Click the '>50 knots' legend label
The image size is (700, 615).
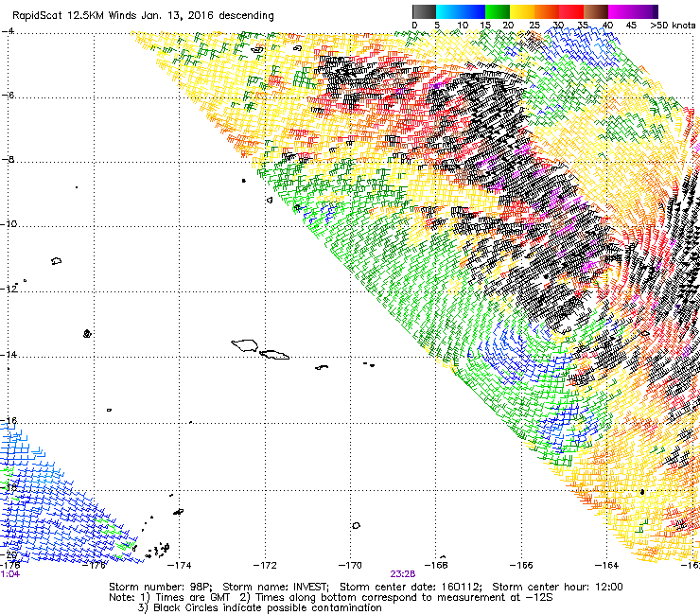[x=673, y=26]
